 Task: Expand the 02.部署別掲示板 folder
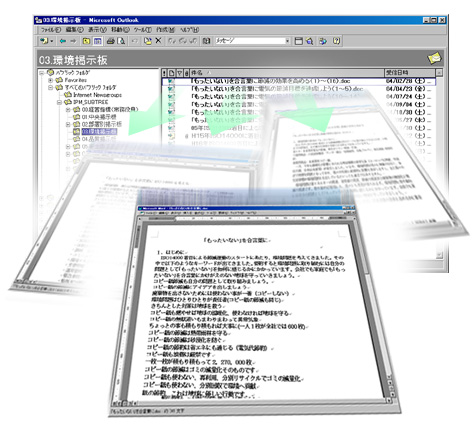pos(68,124)
